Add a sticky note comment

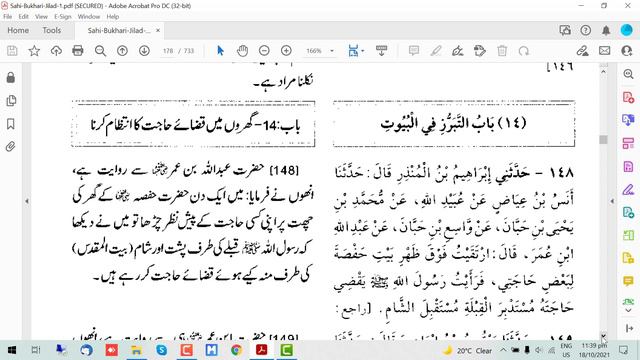[414, 51]
